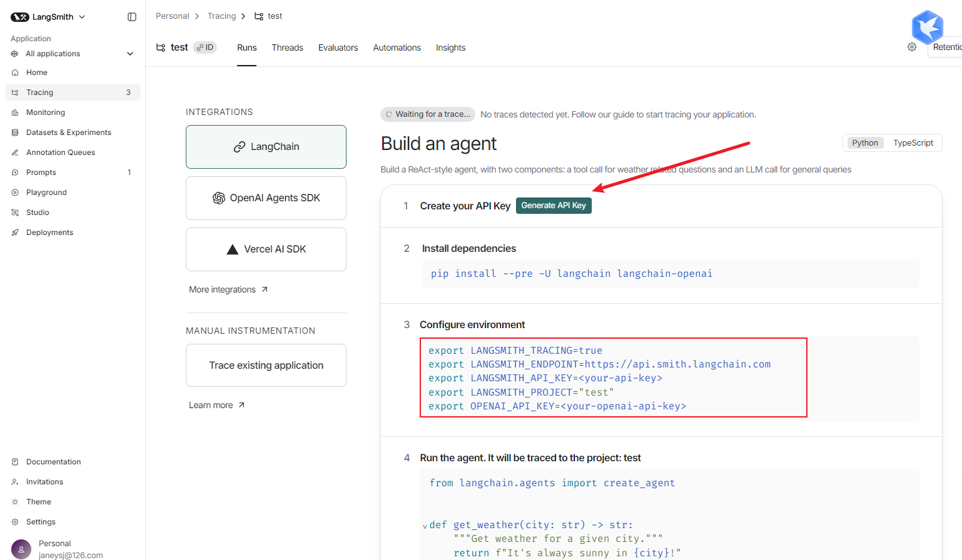Go to Tracing in the sidebar
Screen dimensions: 962x560
(x=73, y=92)
